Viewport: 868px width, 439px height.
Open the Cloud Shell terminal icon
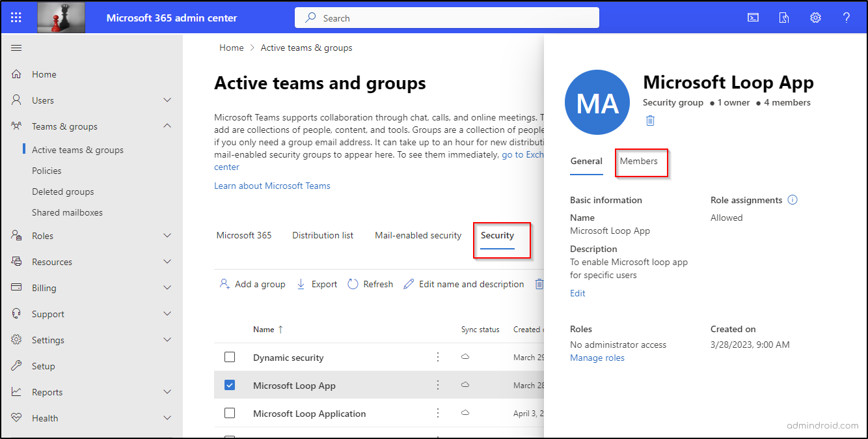pyautogui.click(x=753, y=18)
